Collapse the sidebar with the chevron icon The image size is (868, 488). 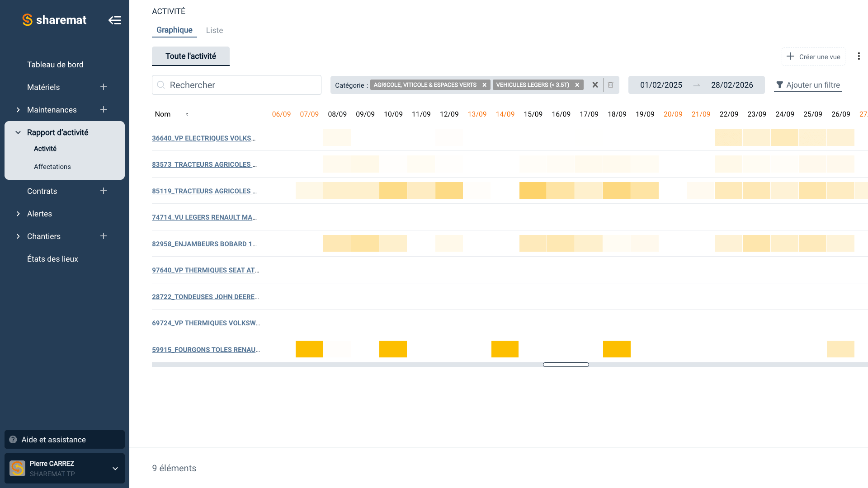click(115, 20)
